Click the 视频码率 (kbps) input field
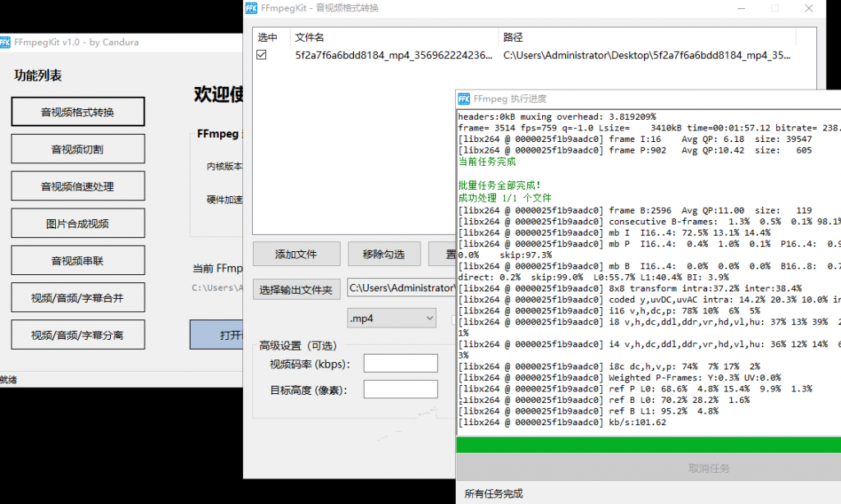Screen dimensions: 841x504 [401, 363]
